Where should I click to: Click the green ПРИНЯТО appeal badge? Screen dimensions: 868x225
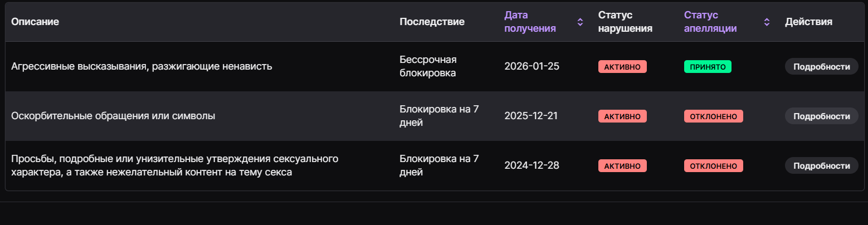pyautogui.click(x=708, y=67)
